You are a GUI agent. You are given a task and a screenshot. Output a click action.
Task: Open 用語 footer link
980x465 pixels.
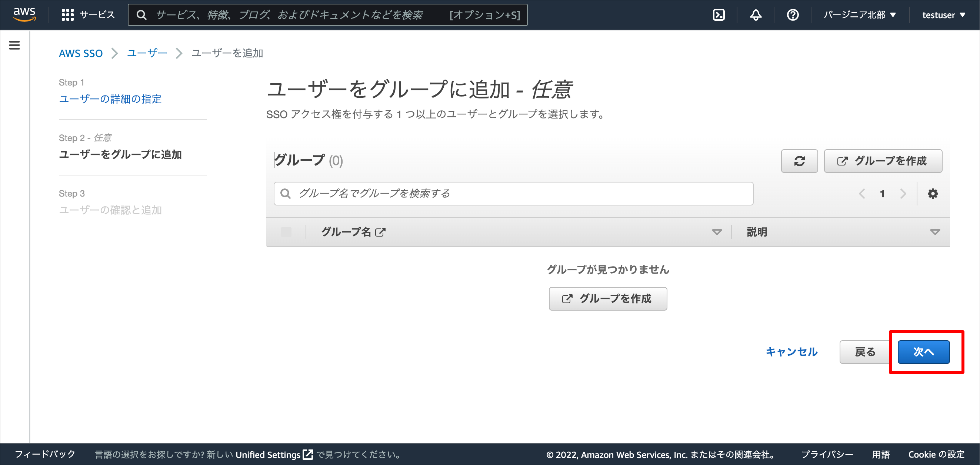point(881,454)
